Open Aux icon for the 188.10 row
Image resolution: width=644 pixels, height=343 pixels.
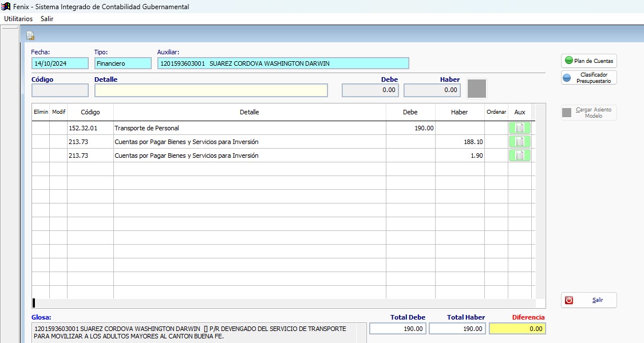[519, 142]
